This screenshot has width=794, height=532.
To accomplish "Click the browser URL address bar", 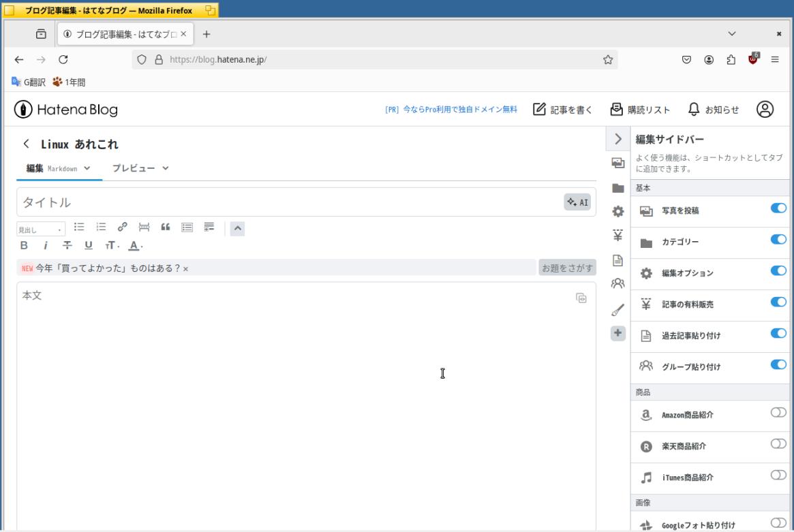I will pyautogui.click(x=375, y=60).
